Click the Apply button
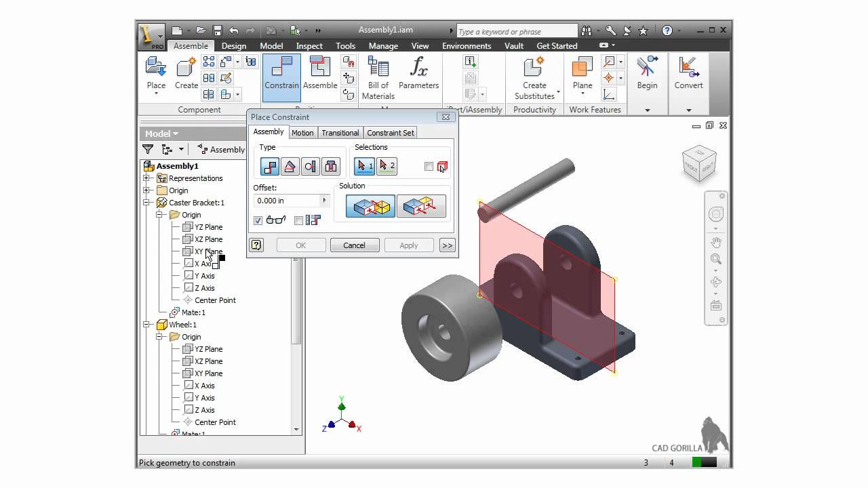The height and width of the screenshot is (488, 868). click(409, 245)
